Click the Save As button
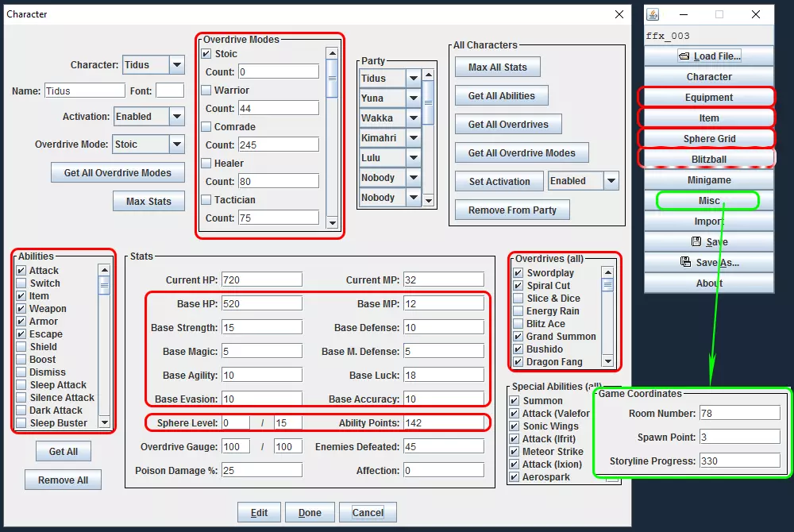 [x=709, y=262]
